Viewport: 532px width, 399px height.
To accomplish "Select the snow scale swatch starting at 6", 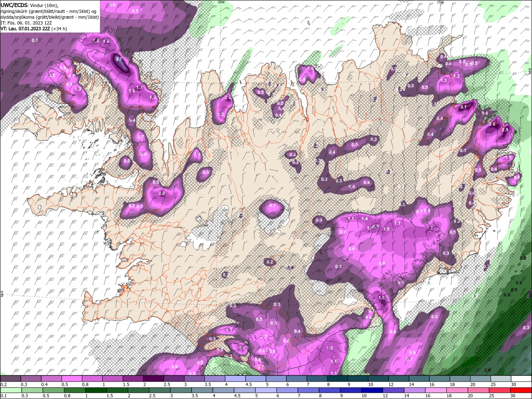I will pyautogui.click(x=296, y=379).
